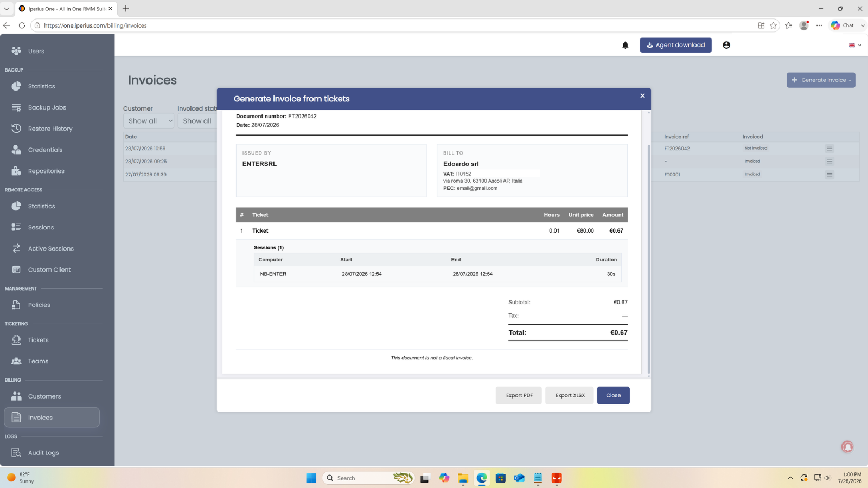Click the document number FT2026042 in dialog

pos(302,116)
